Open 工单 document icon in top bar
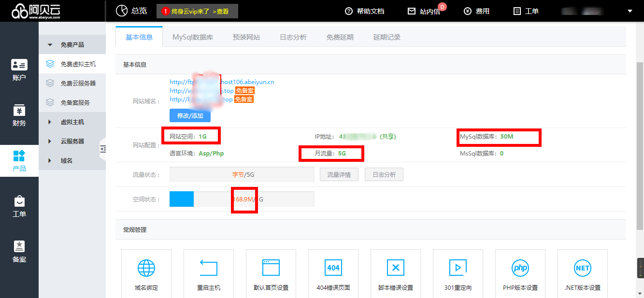The height and width of the screenshot is (298, 644). [517, 11]
